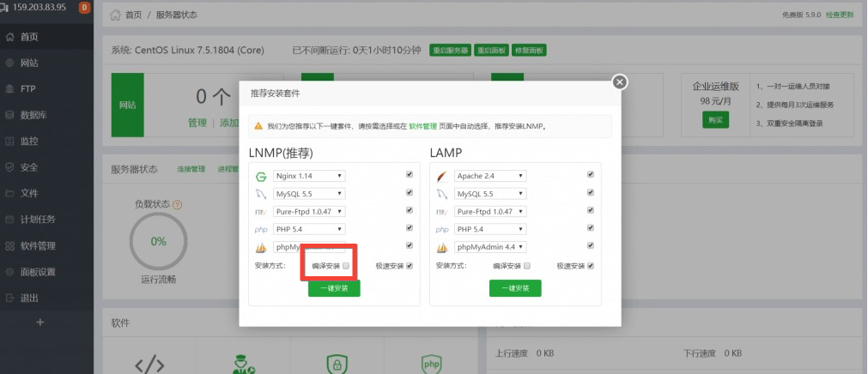
Task: Click the Nginx logo icon in LNMP
Action: point(262,176)
